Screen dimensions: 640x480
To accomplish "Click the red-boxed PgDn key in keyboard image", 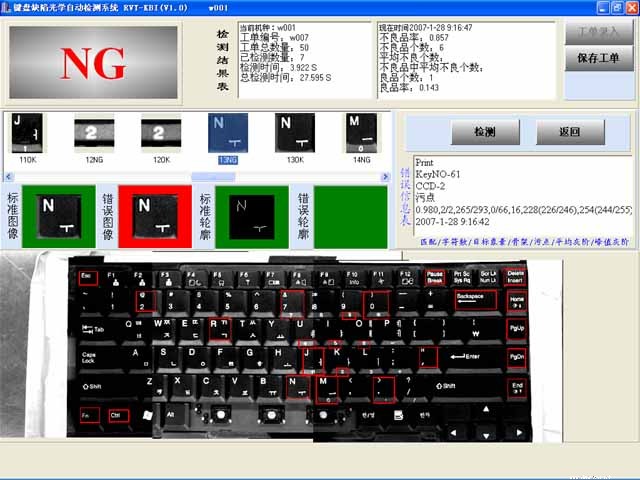I will 516,357.
